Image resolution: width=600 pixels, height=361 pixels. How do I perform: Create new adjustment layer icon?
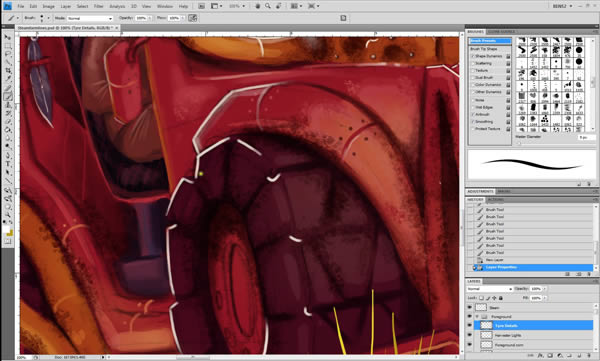pyautogui.click(x=559, y=356)
